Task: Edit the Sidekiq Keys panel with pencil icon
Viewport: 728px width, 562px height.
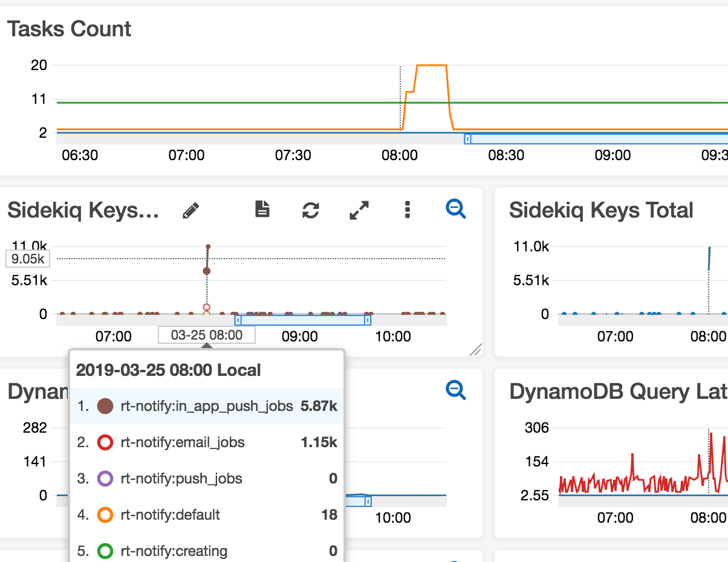Action: coord(190,210)
